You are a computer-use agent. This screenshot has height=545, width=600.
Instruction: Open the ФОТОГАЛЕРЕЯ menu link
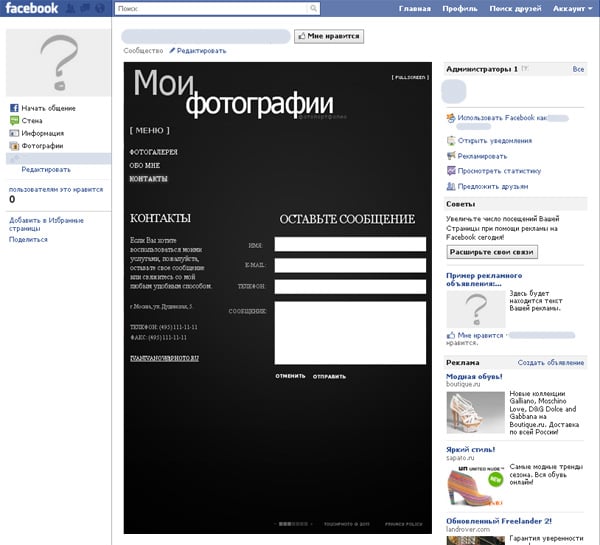coord(153,152)
